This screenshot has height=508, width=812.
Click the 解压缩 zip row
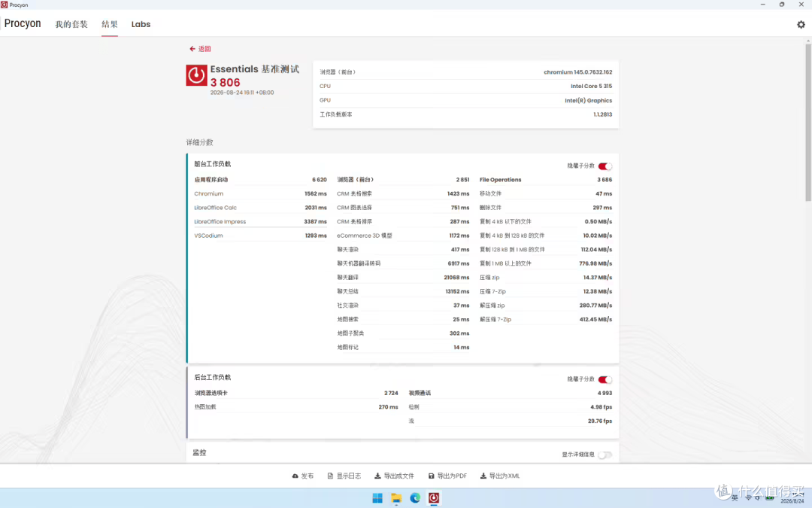(x=546, y=306)
